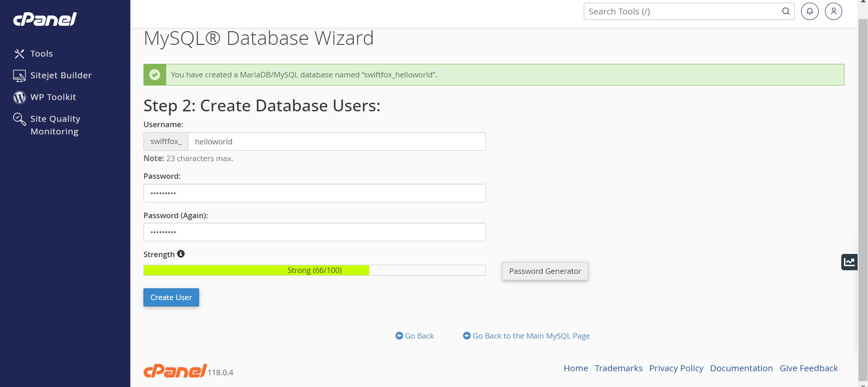Click the swiftfox_ username prefix
The image size is (868, 387).
(166, 142)
